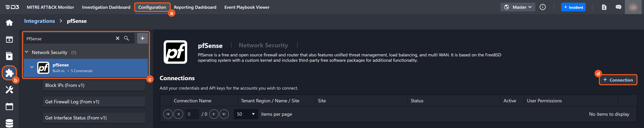Go to Integrations breadcrumb link
The width and height of the screenshot is (644, 128).
(40, 21)
